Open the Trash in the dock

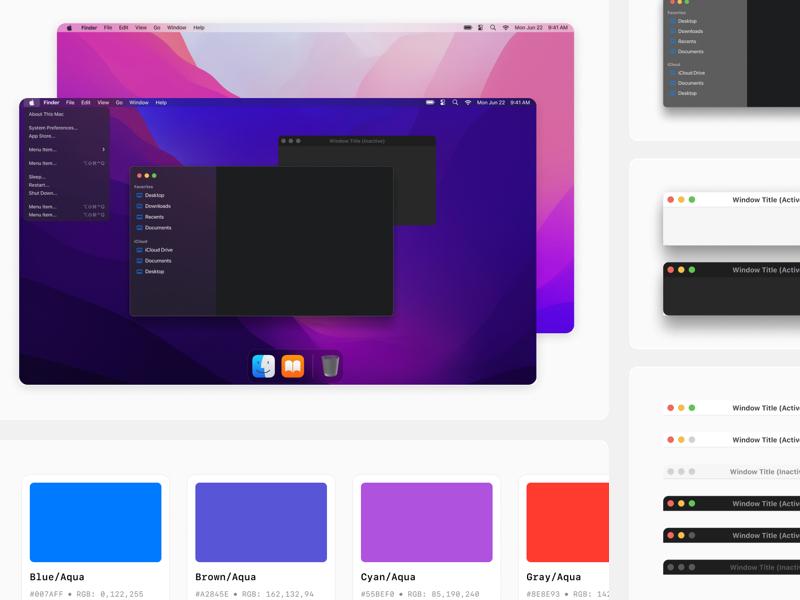click(330, 367)
